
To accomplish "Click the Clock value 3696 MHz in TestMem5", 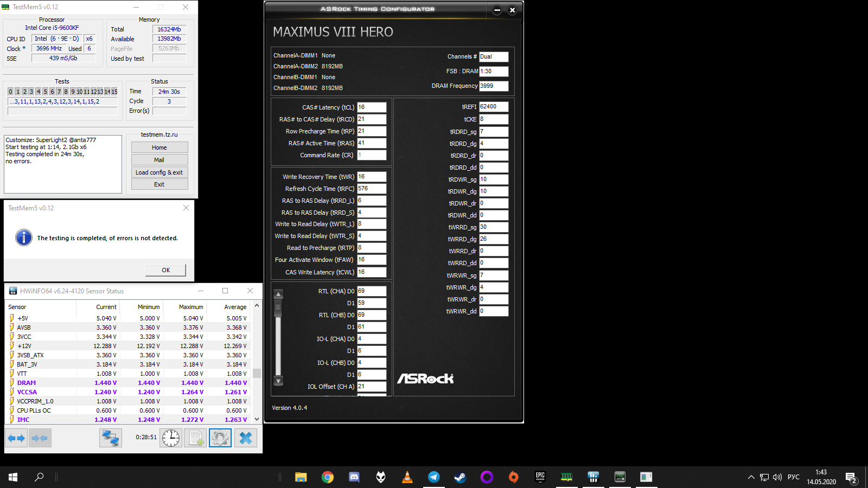I will pyautogui.click(x=49, y=48).
